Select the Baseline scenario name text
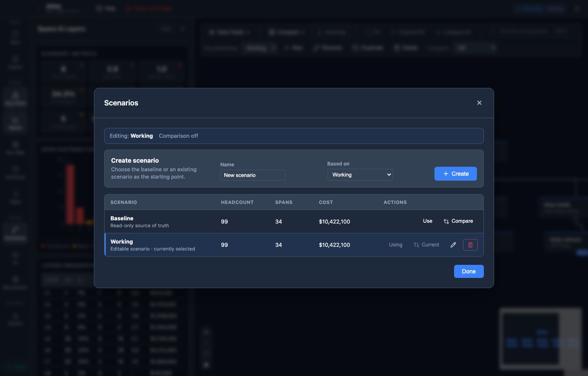The height and width of the screenshot is (376, 588). (122, 218)
